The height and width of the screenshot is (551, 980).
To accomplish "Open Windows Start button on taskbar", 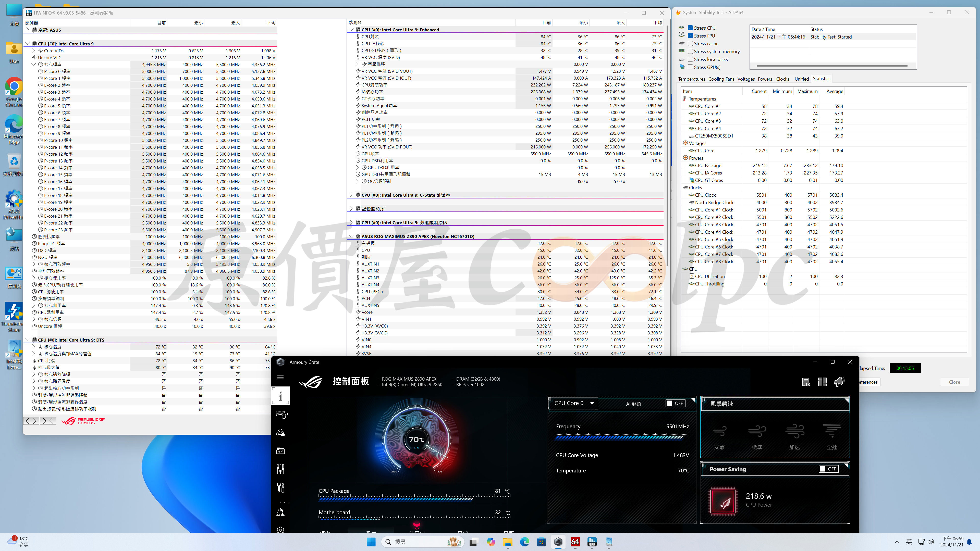I will 371,542.
